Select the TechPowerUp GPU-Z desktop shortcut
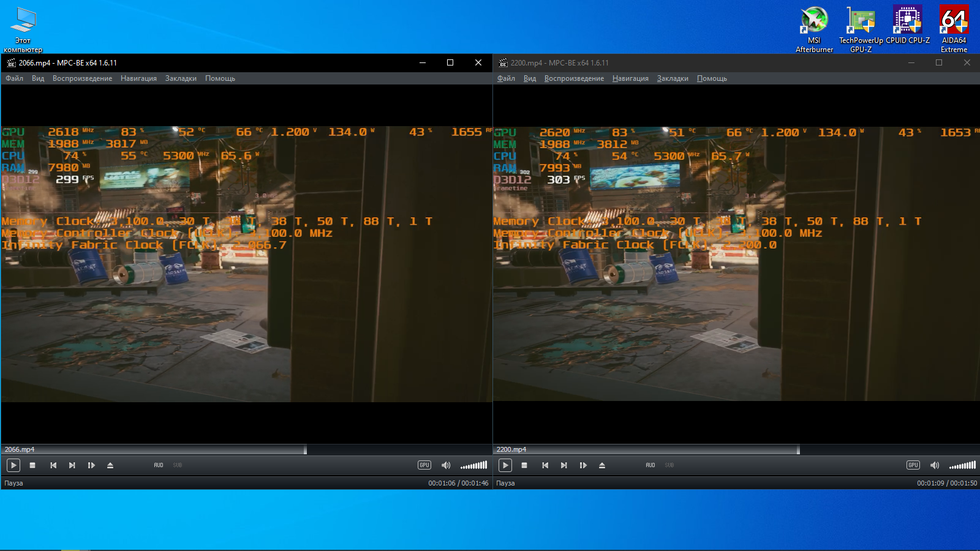 [861, 29]
